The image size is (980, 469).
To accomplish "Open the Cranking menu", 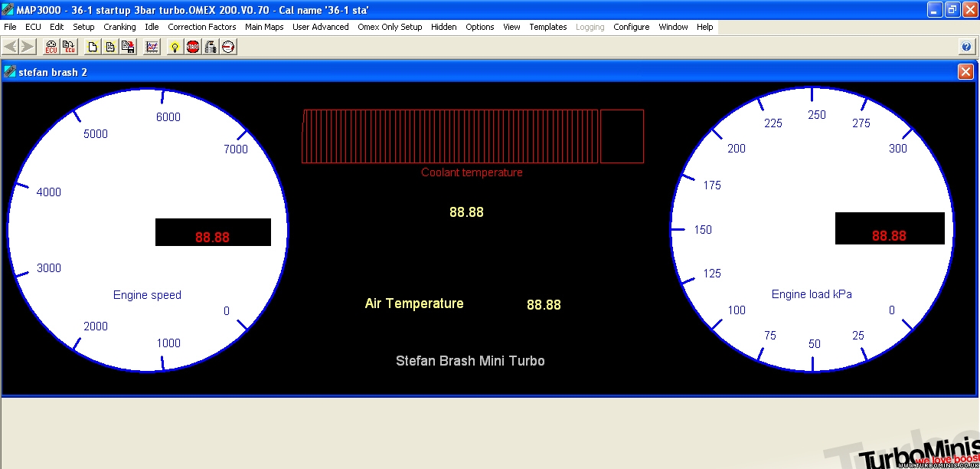I will coord(119,27).
